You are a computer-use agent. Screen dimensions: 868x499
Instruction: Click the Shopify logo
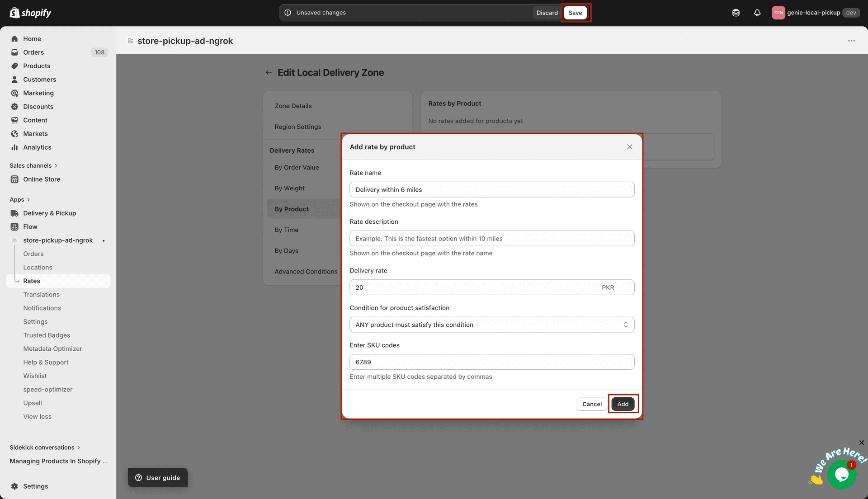tap(30, 13)
